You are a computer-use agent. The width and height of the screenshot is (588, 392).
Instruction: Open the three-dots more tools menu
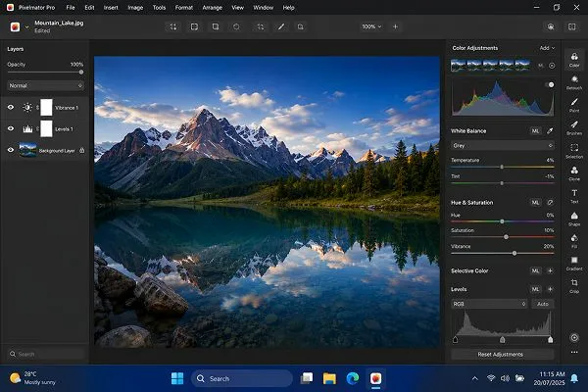[x=574, y=352]
